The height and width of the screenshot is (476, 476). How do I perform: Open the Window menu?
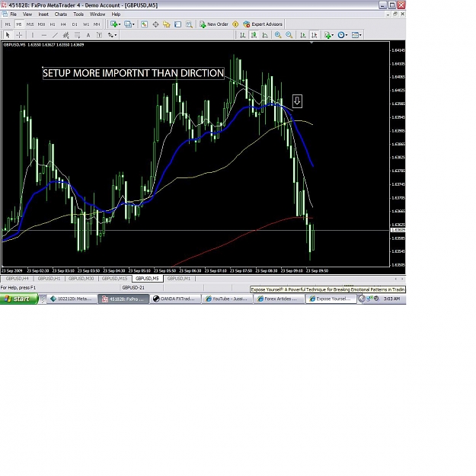click(97, 14)
